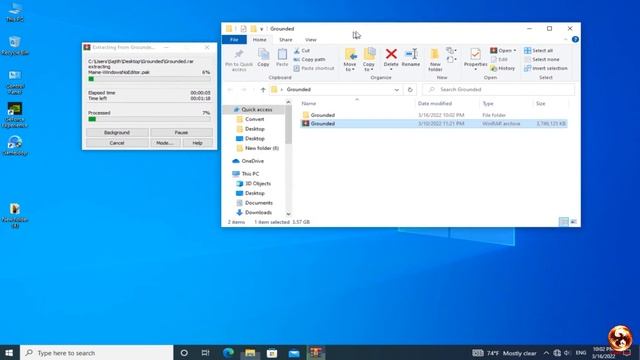The image size is (640, 360).
Task: Open File Explorer from taskbar
Action: (250, 353)
